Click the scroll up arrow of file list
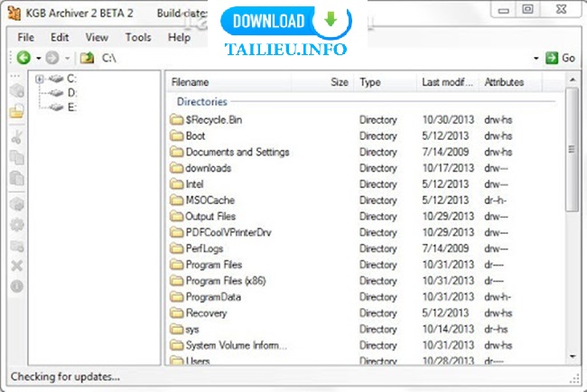The height and width of the screenshot is (392, 587). tap(573, 79)
